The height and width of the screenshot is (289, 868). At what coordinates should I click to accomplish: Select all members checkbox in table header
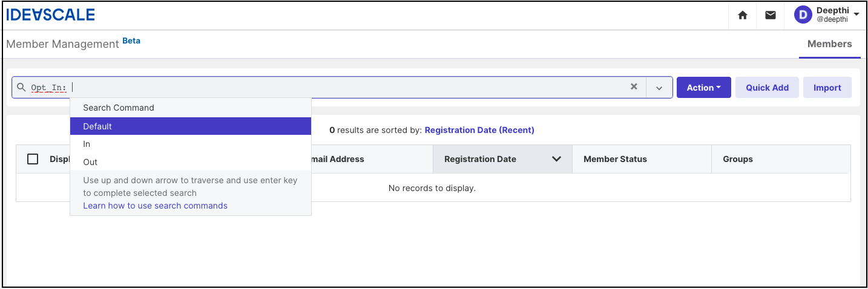[33, 159]
